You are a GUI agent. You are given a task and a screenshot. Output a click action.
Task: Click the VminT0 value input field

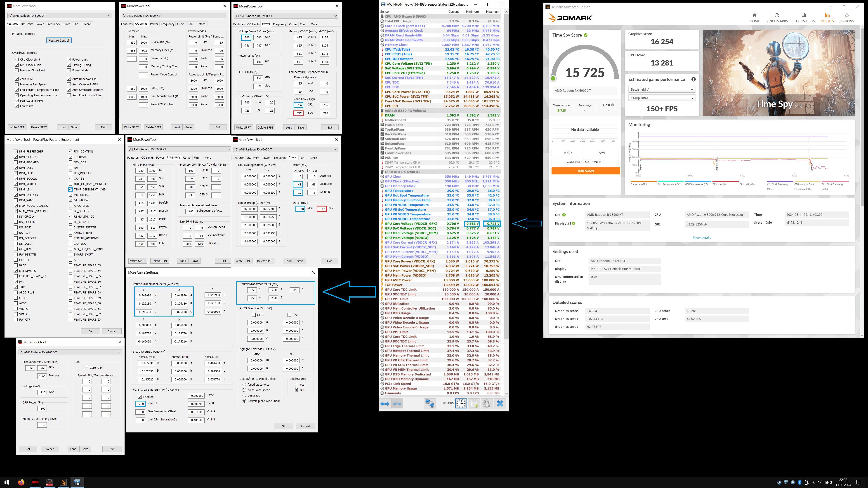[141, 404]
